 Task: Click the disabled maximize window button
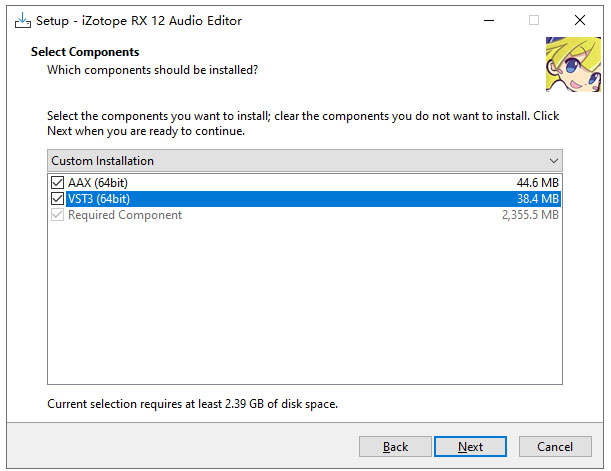pos(534,20)
